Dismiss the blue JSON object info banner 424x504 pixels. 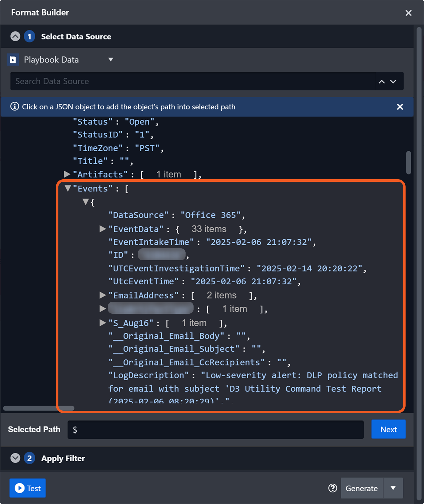400,107
